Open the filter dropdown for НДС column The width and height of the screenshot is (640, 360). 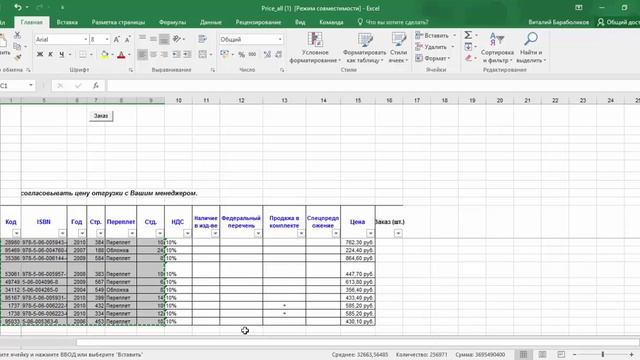point(187,233)
